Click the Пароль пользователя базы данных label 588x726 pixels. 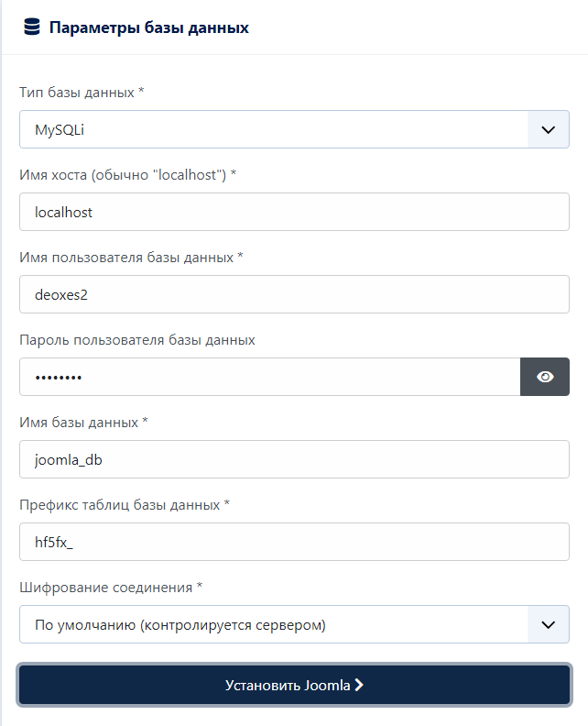136,339
